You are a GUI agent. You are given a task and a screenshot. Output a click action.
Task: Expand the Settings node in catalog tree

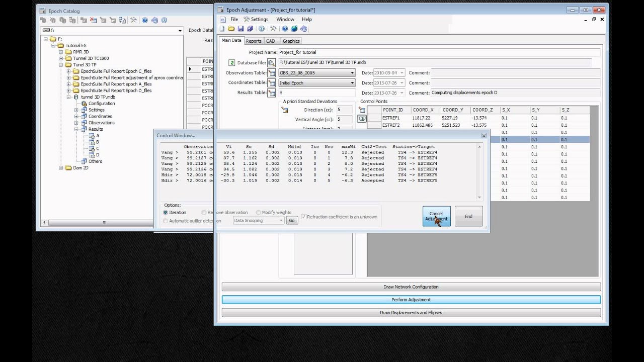76,110
